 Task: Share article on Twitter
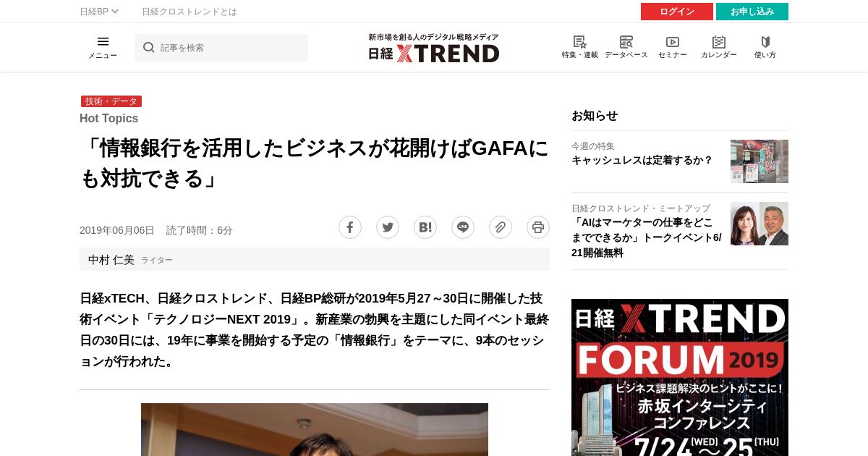[388, 227]
